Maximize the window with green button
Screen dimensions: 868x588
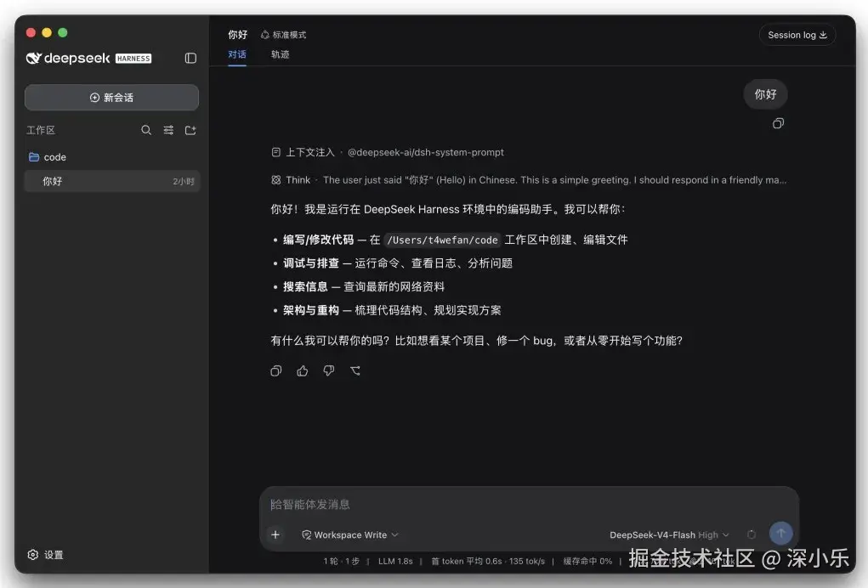coord(63,32)
